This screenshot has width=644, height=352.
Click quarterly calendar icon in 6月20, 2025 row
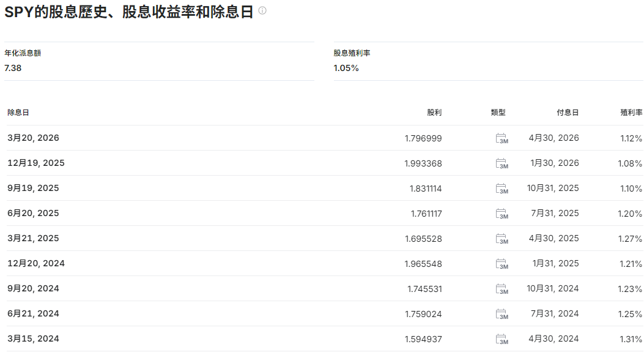(502, 214)
